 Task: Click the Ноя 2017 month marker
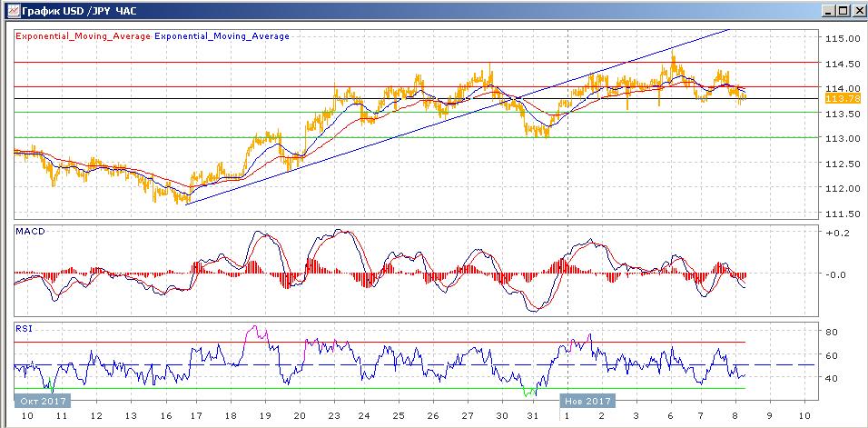point(587,401)
